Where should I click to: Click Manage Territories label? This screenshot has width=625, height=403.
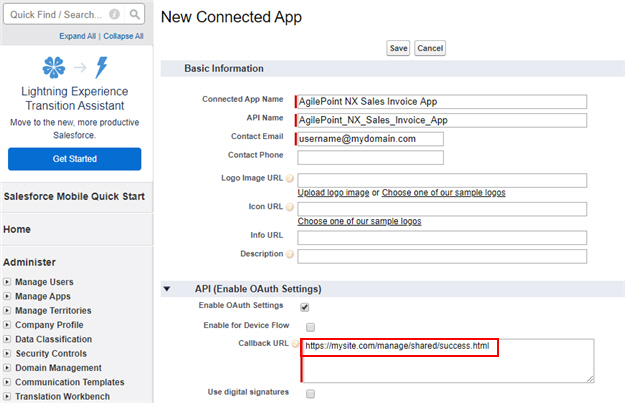point(53,311)
